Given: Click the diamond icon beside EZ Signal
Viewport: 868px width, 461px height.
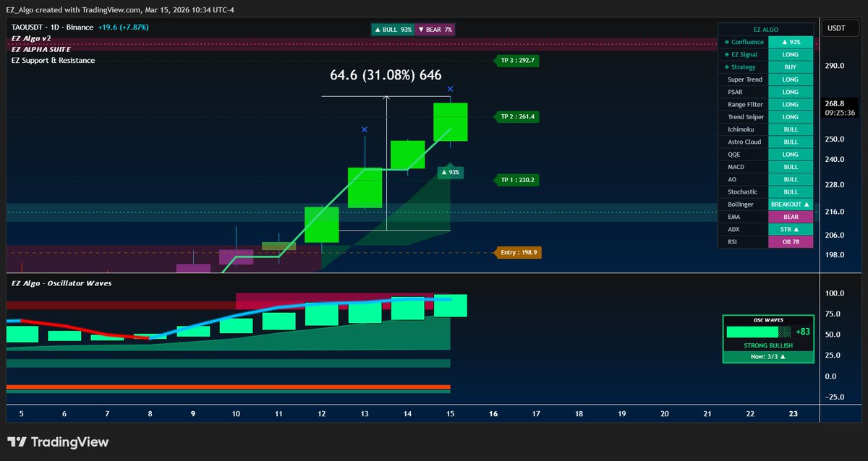Looking at the screenshot, I should [726, 54].
